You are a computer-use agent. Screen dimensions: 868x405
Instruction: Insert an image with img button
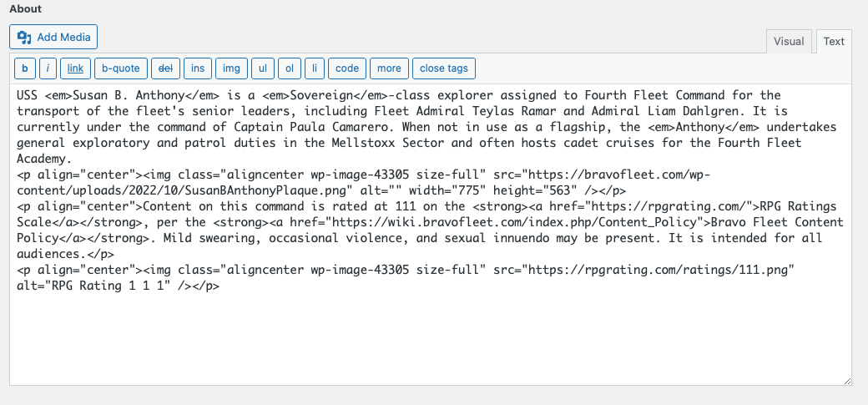point(231,68)
